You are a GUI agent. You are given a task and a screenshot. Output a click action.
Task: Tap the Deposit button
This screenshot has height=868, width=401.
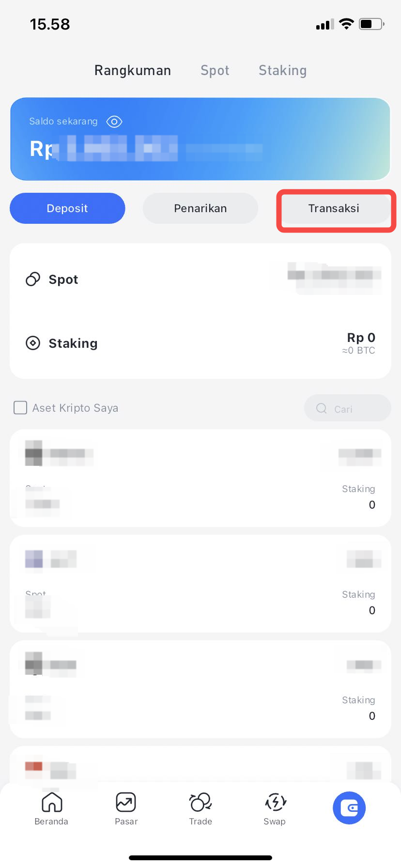pyautogui.click(x=67, y=208)
